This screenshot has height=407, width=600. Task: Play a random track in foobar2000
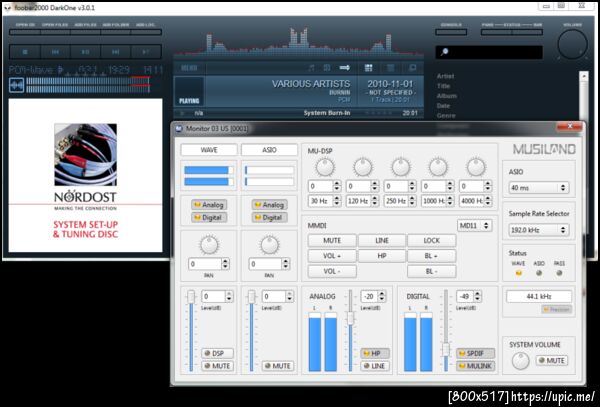(x=146, y=52)
